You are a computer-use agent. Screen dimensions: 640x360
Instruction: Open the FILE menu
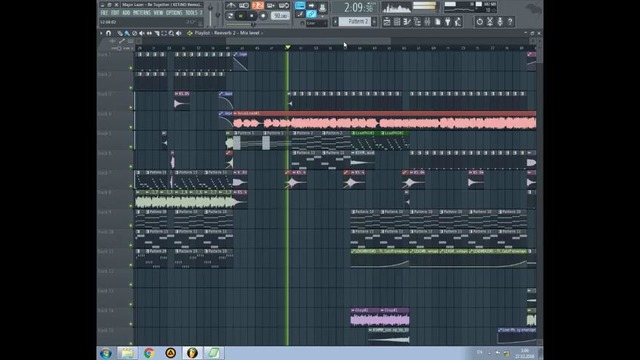[x=104, y=13]
